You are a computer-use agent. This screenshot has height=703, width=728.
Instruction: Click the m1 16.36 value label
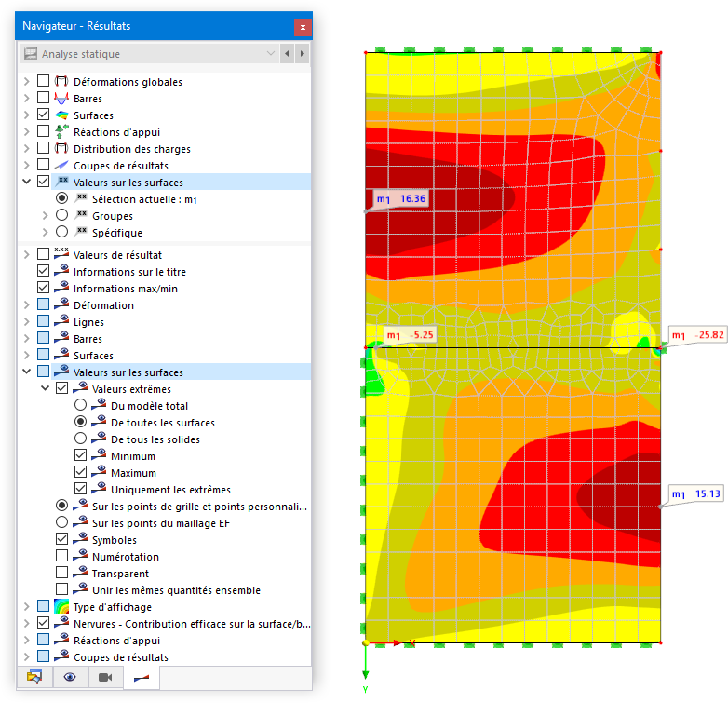pyautogui.click(x=401, y=199)
